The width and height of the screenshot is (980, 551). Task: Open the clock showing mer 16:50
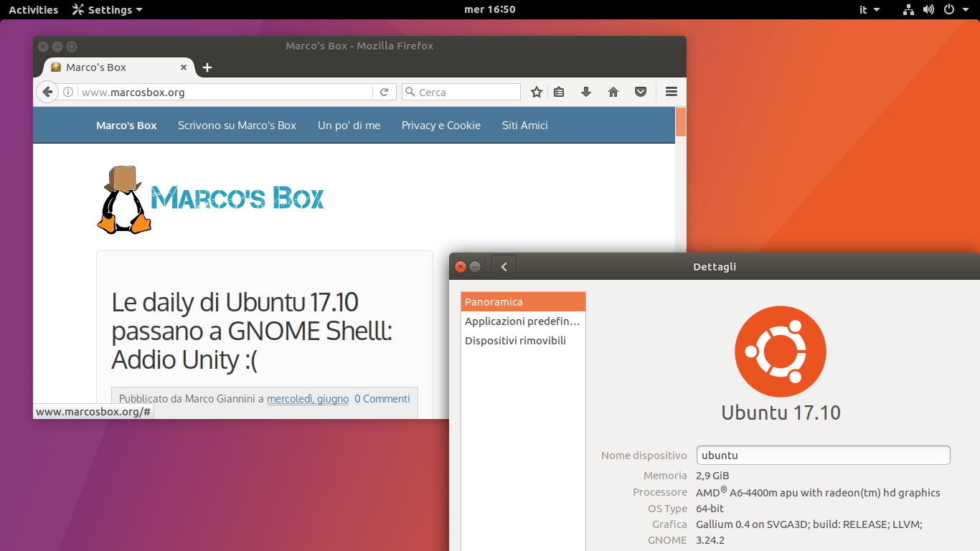[x=490, y=9]
